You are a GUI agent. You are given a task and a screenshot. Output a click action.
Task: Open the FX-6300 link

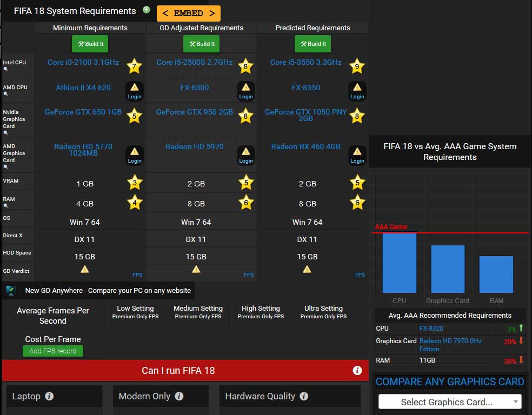tap(195, 88)
